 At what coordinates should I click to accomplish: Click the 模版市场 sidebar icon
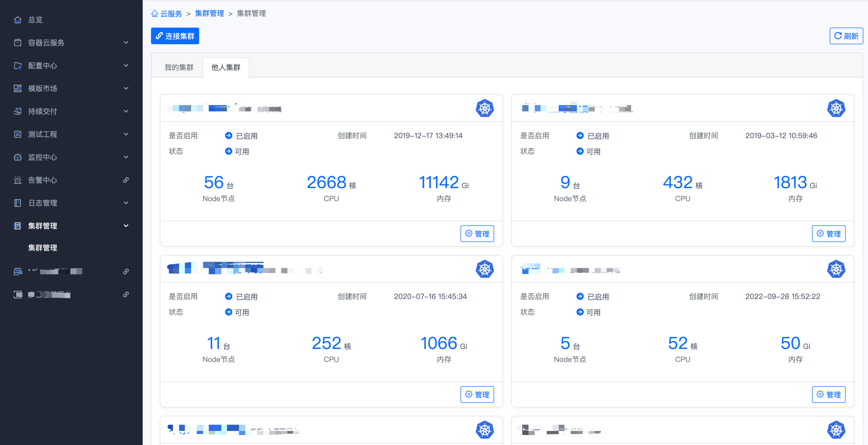pos(17,88)
